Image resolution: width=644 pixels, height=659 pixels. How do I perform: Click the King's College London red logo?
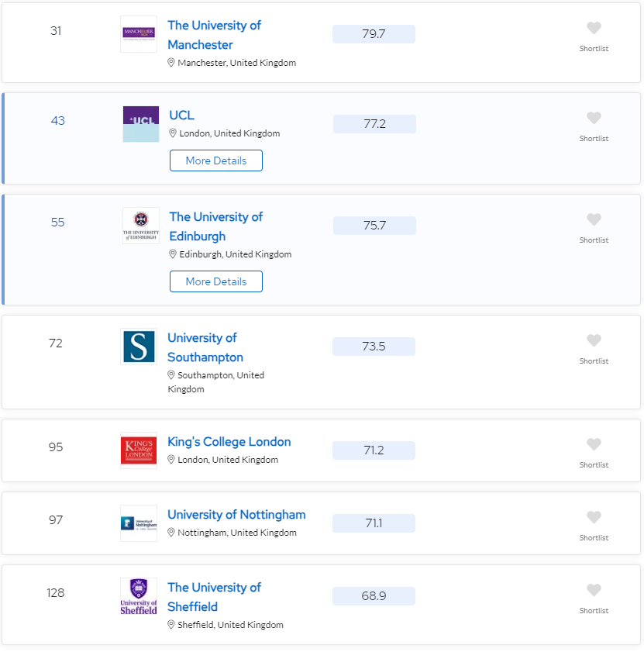click(139, 450)
